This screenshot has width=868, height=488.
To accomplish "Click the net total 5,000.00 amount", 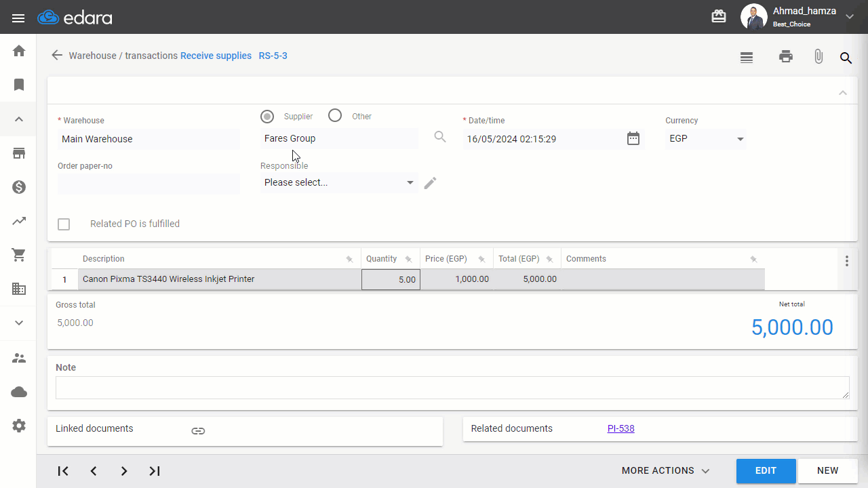I will (792, 327).
